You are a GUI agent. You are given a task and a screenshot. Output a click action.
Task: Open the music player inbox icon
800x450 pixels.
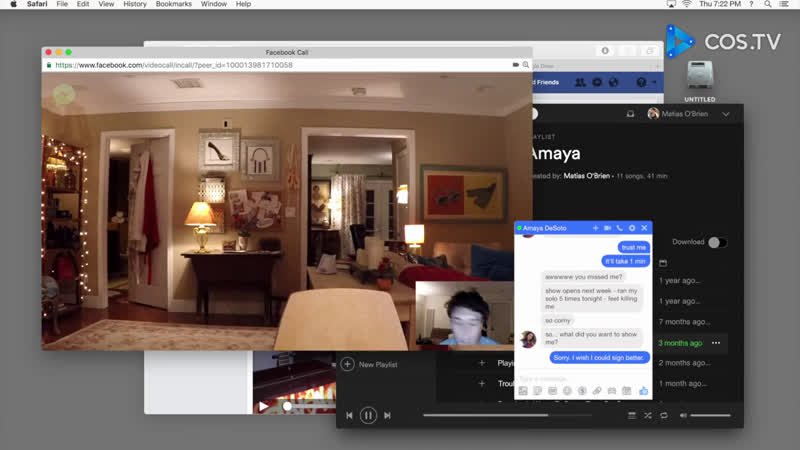coord(631,114)
